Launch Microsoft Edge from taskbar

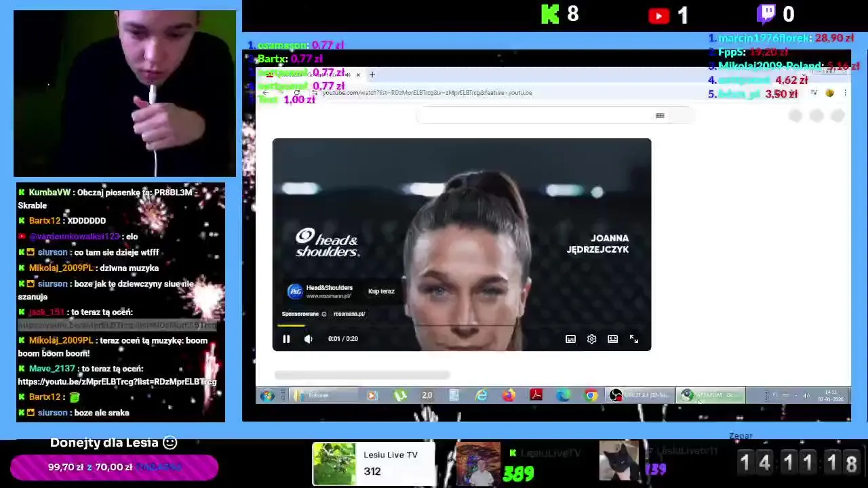tap(563, 395)
